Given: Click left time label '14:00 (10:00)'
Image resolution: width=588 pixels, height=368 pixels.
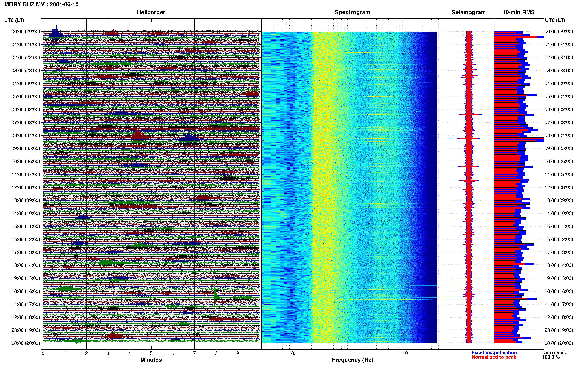Looking at the screenshot, I should [x=26, y=213].
